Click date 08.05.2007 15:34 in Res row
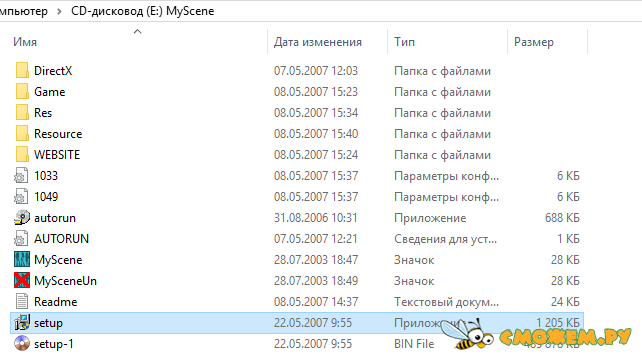 tap(316, 113)
